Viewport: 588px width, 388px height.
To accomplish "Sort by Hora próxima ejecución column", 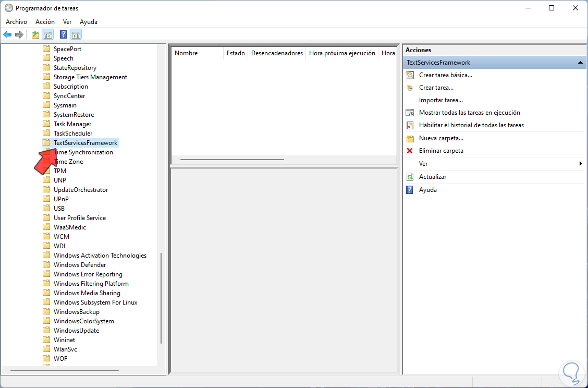I will coord(342,53).
